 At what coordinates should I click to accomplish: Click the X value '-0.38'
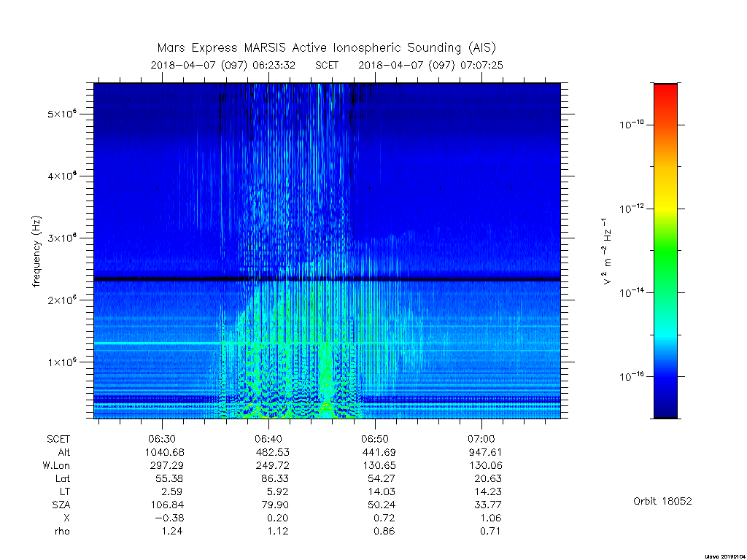coord(169,518)
